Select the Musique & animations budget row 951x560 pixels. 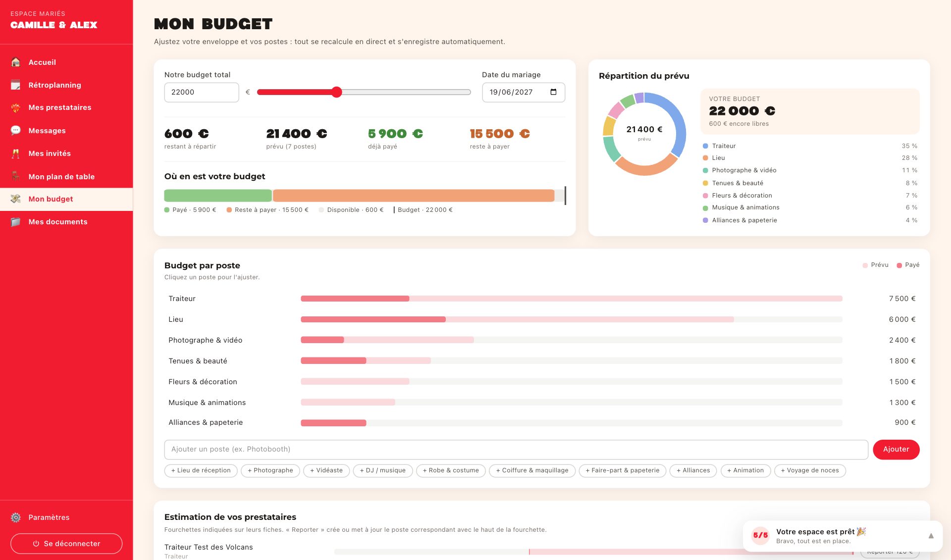(x=542, y=403)
